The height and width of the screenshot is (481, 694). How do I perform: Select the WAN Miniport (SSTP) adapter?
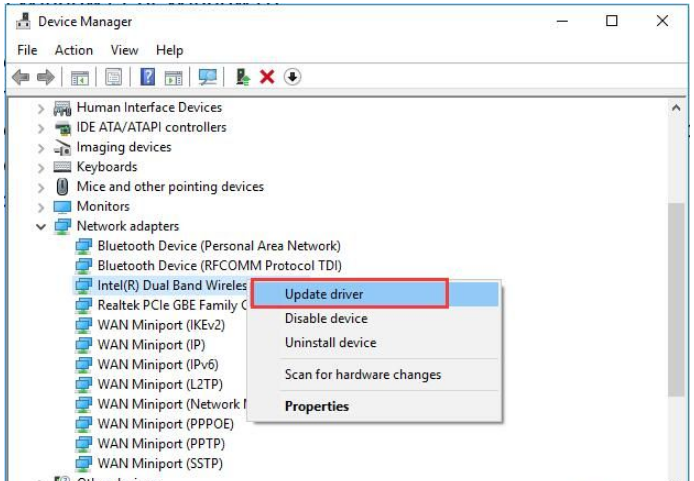(x=160, y=464)
